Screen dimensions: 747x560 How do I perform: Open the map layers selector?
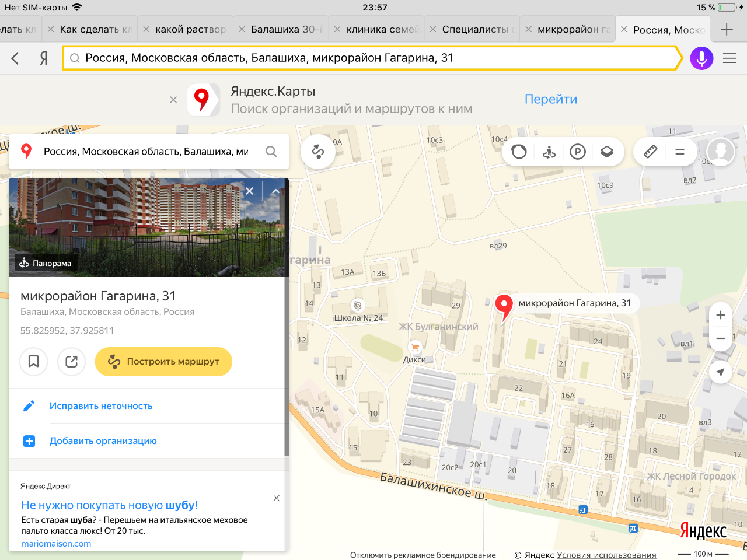pyautogui.click(x=607, y=152)
